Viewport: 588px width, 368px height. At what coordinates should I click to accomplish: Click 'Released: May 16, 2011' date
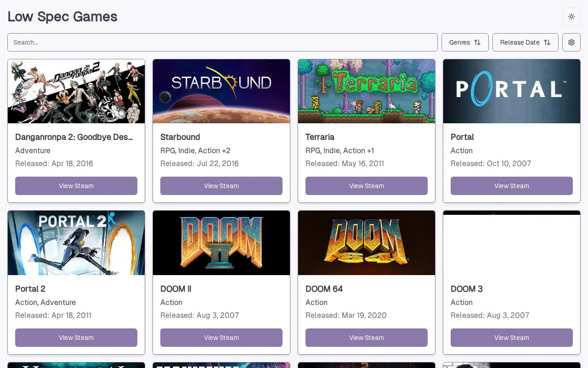point(345,163)
